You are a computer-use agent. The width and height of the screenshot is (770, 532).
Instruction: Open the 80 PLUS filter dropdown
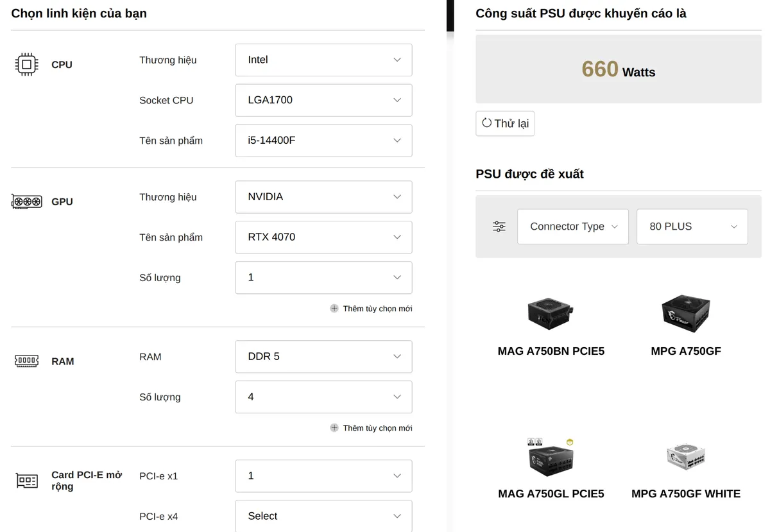pyautogui.click(x=692, y=227)
